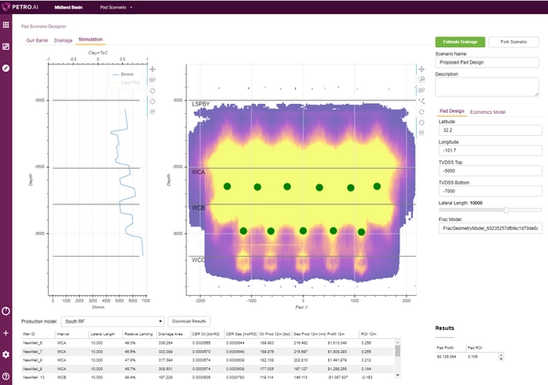This screenshot has height=385, width=548.
Task: Click the Latitude input field
Action: click(x=490, y=130)
